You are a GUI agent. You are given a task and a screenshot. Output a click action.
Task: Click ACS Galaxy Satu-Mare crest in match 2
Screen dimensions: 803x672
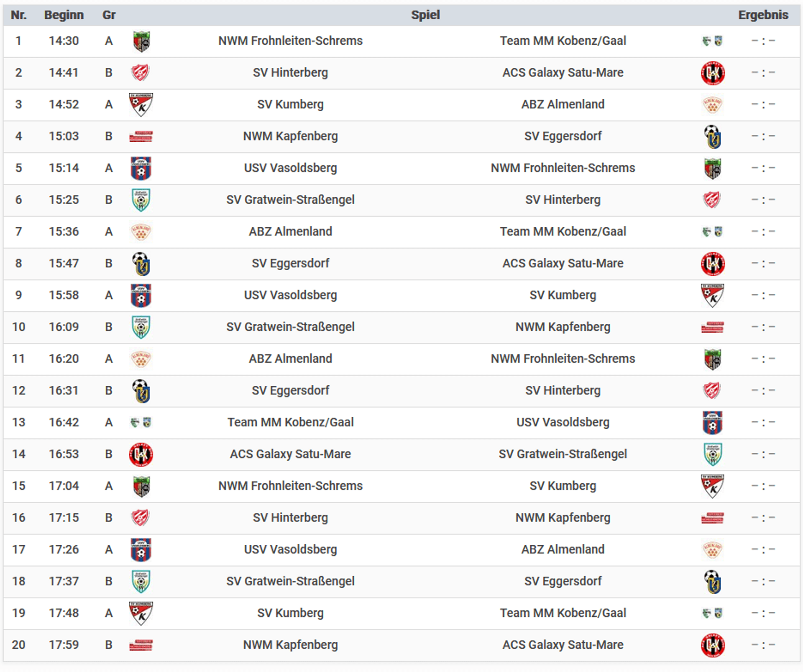[713, 73]
